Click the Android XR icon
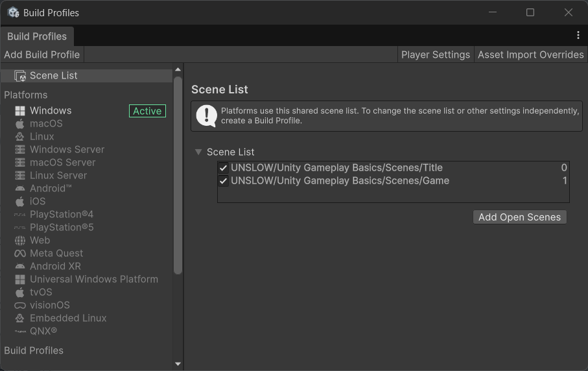Screen dimensions: 588x371 tap(20, 267)
